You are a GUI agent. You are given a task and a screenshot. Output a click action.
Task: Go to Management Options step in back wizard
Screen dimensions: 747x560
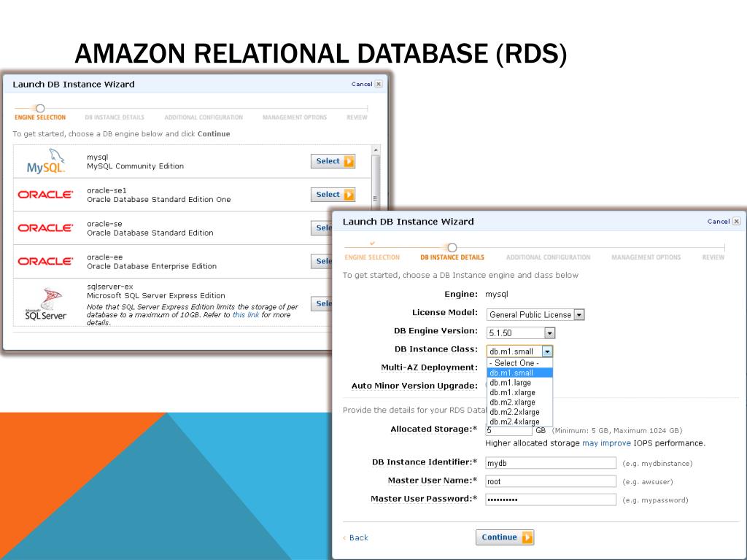pyautogui.click(x=295, y=117)
